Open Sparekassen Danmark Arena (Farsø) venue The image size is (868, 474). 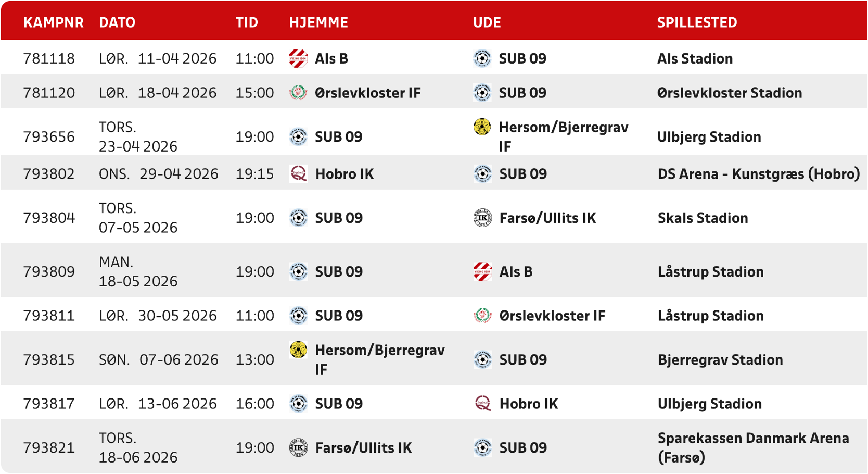753,447
